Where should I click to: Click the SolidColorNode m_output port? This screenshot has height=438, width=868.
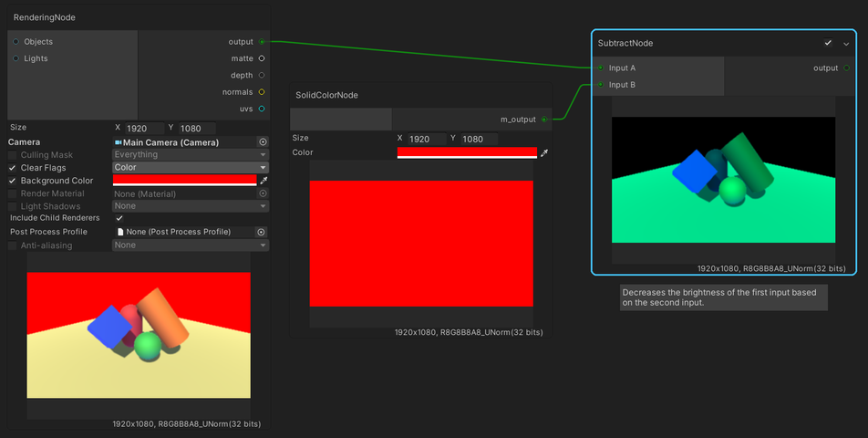tap(544, 119)
